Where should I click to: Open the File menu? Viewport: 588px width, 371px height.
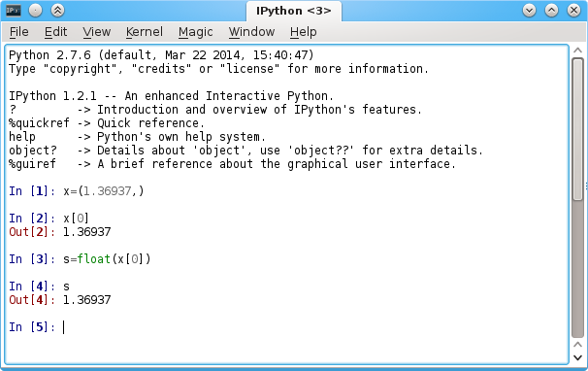click(18, 32)
